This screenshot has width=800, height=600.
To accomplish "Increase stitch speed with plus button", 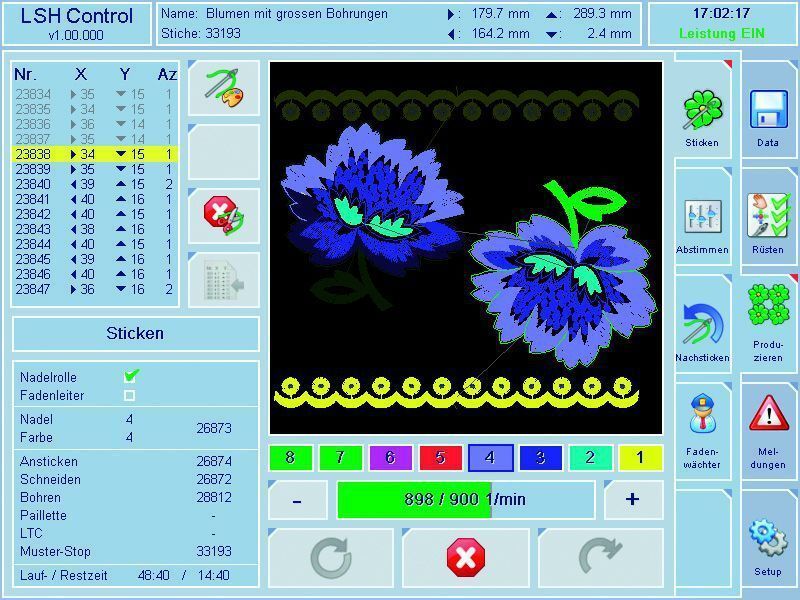I will click(631, 498).
